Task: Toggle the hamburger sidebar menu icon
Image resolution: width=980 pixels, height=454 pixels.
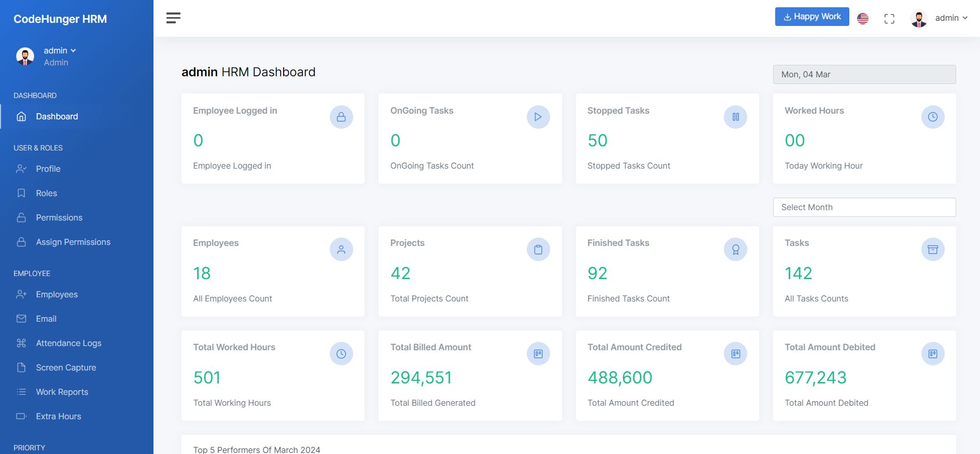Action: tap(173, 18)
